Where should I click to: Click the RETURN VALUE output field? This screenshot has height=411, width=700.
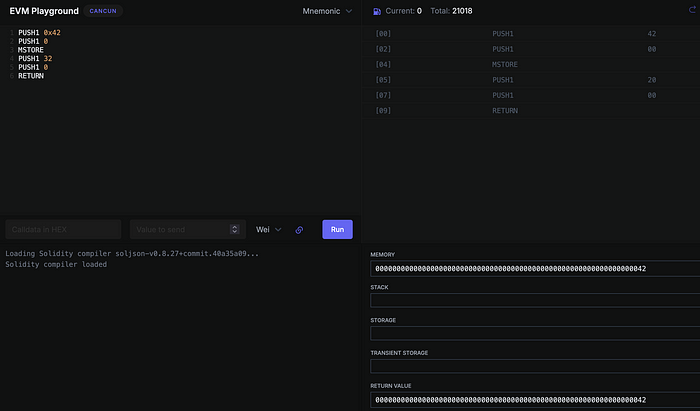point(535,400)
